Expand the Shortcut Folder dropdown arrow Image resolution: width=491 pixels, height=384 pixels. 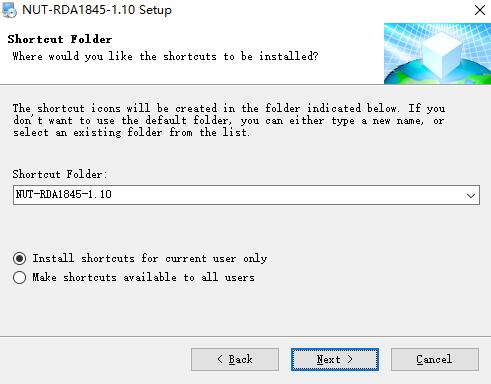(x=471, y=195)
